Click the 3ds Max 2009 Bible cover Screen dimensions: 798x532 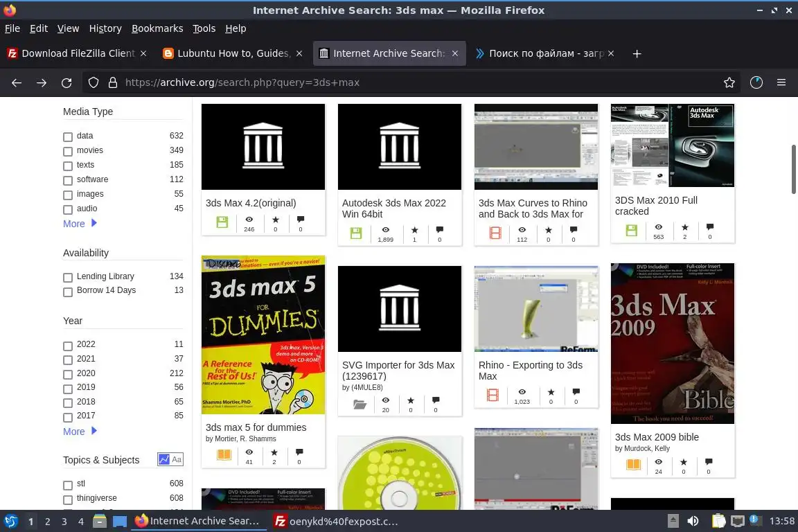(x=673, y=344)
